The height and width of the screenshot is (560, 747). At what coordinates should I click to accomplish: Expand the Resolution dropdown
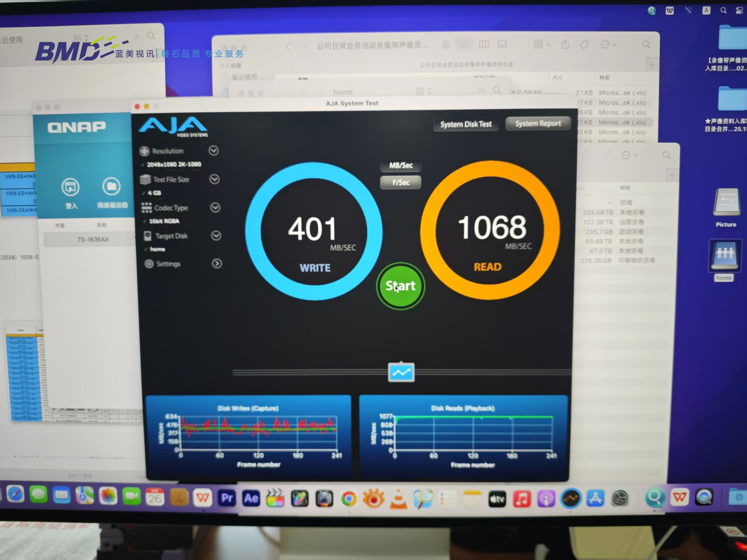point(214,151)
